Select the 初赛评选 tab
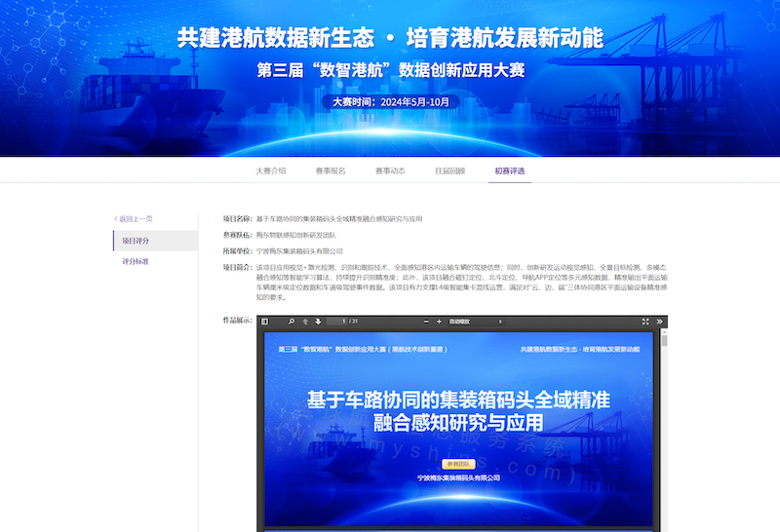Screen dimensions: 780x532 (x=510, y=171)
